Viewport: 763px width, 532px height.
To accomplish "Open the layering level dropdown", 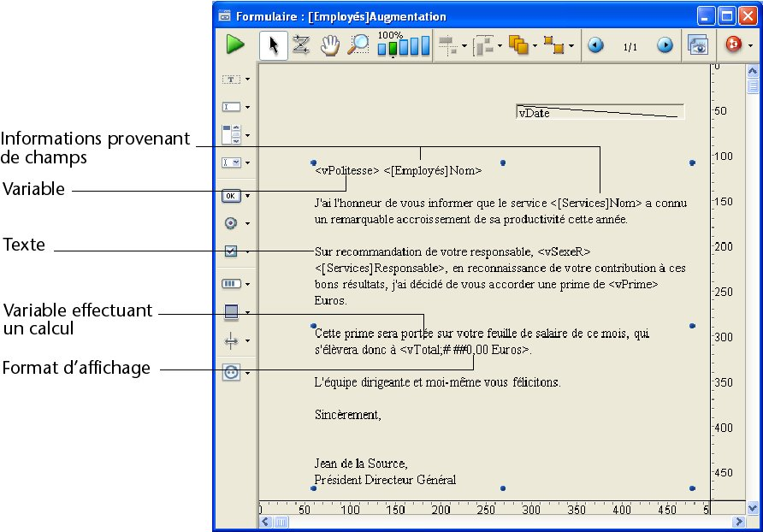I will click(535, 46).
